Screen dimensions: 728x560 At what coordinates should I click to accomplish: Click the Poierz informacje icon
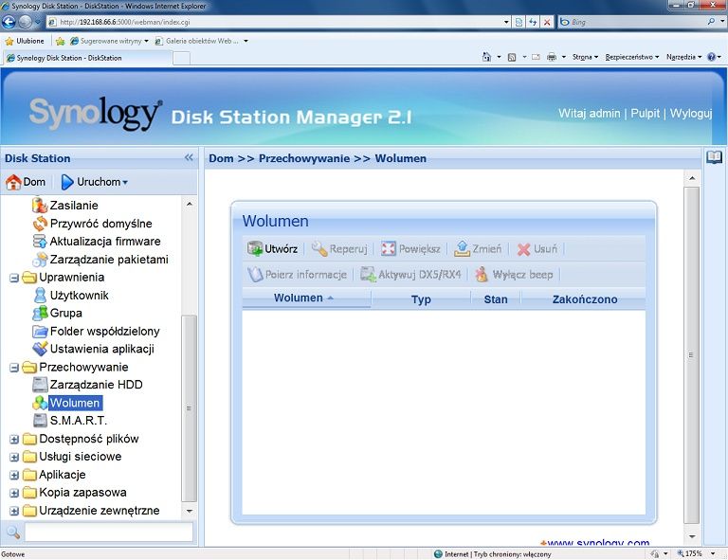point(255,275)
